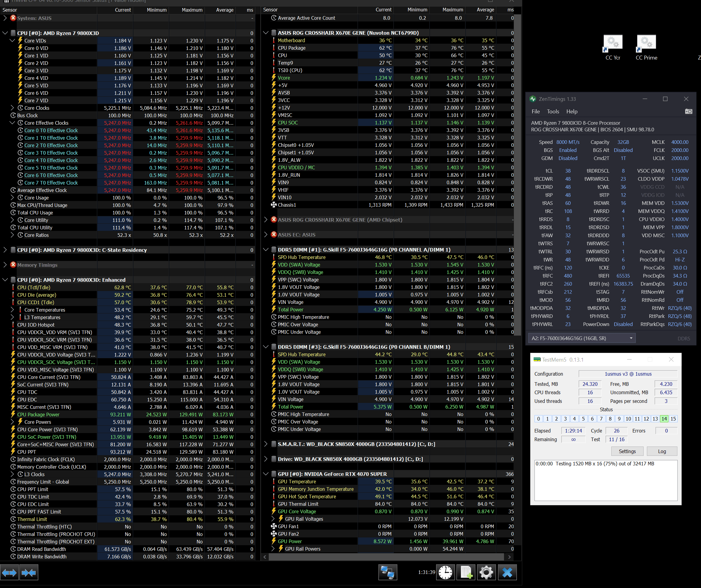Toggle the TestMem5 thread 15 status box

673,419
